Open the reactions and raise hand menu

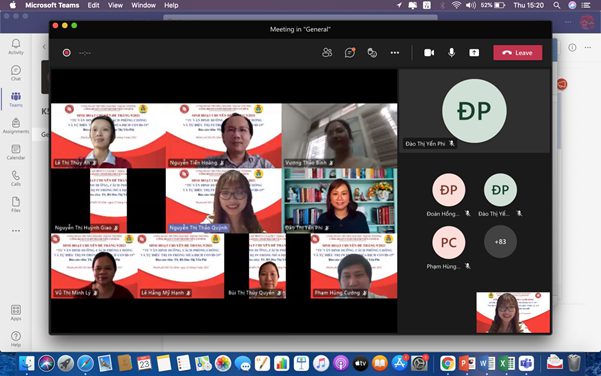[x=372, y=53]
